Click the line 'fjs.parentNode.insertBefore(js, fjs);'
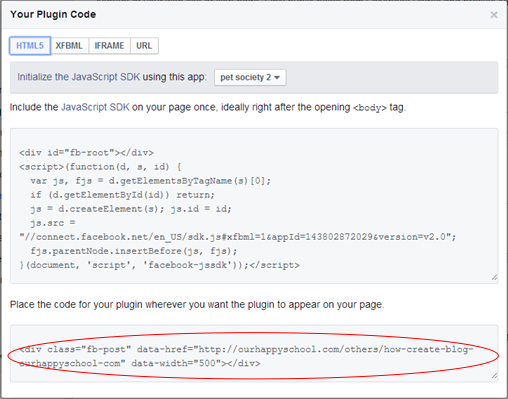Image resolution: width=508 pixels, height=399 pixels. coord(134,251)
